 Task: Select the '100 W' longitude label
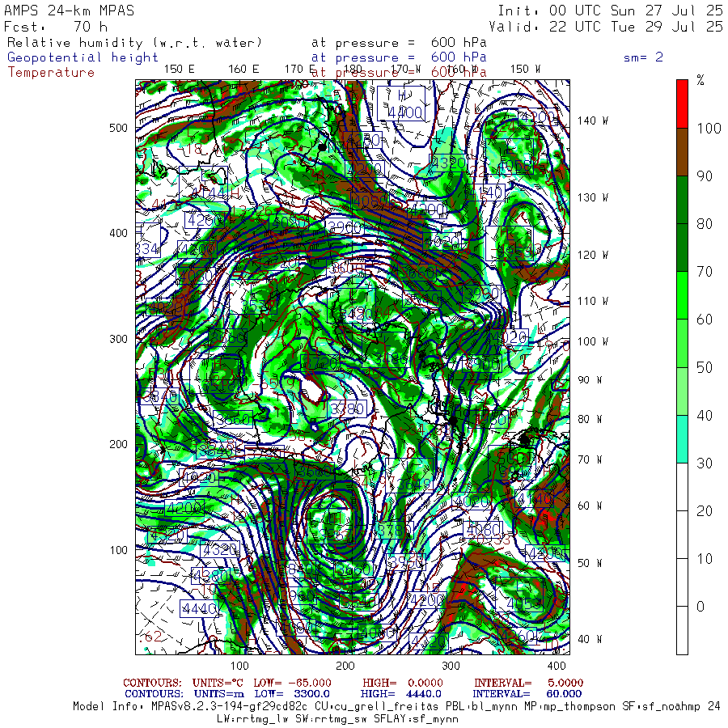pyautogui.click(x=593, y=341)
